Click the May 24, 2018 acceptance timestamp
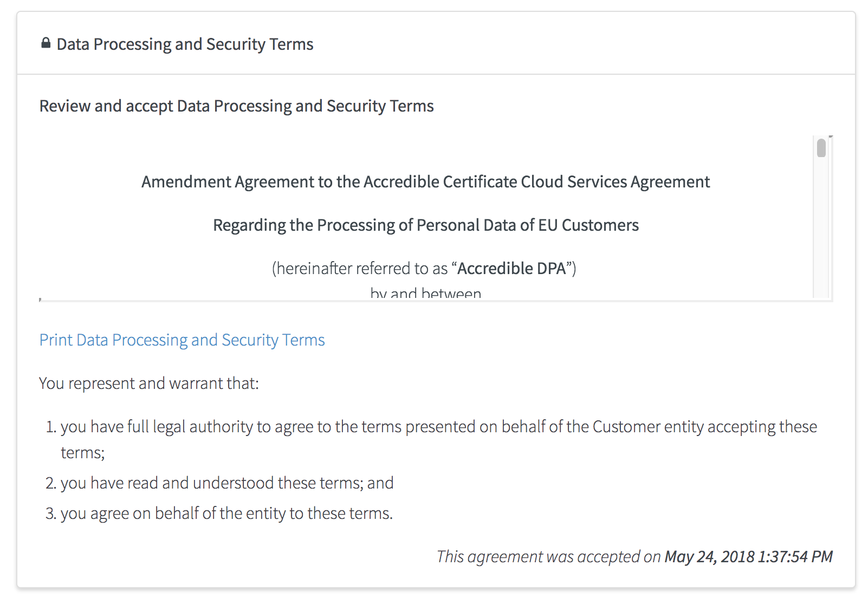868x598 pixels. tap(748, 557)
